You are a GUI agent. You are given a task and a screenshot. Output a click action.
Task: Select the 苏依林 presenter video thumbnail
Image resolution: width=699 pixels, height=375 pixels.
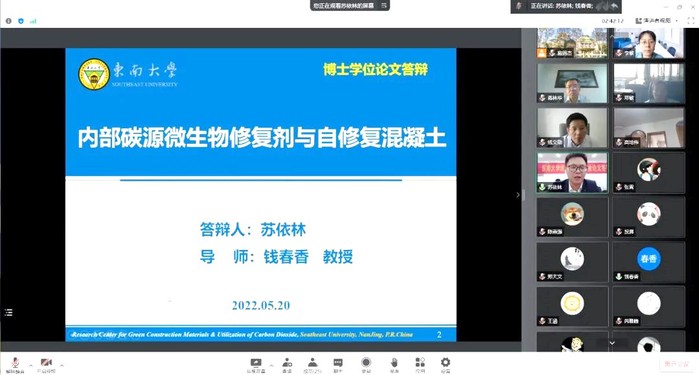tap(572, 173)
